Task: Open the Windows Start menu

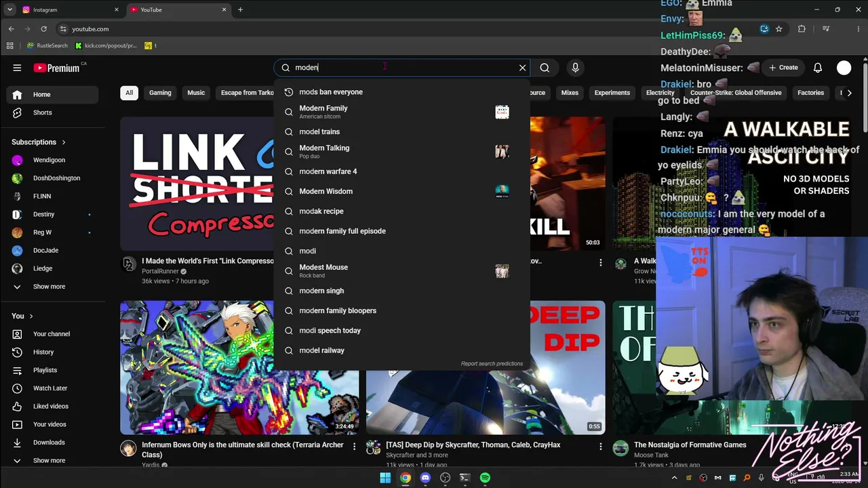Action: 385,478
